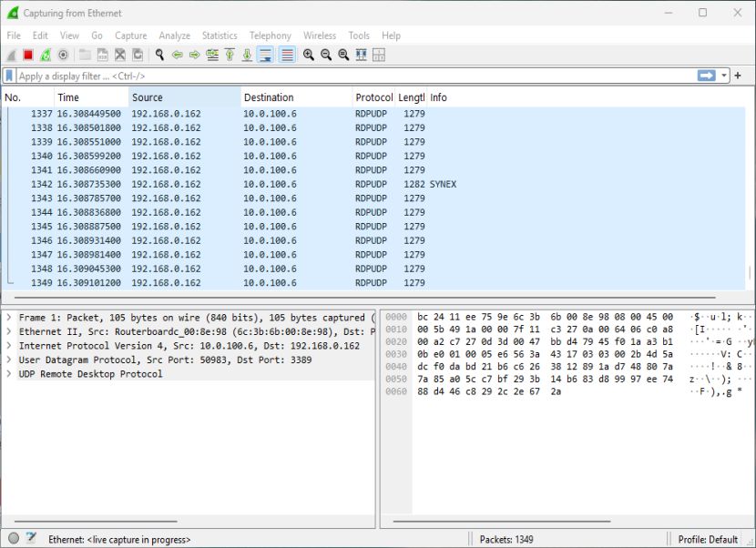Click the 0000 hex offset row

point(396,317)
